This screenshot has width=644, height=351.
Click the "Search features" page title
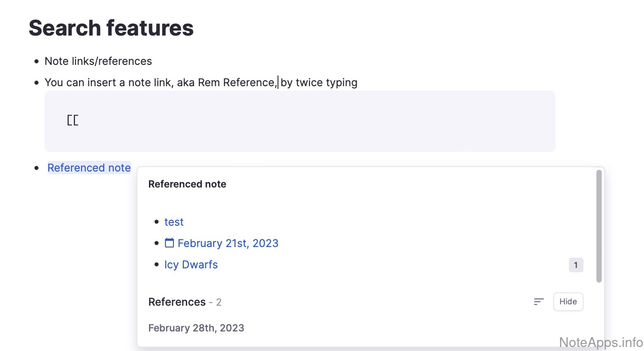(111, 28)
